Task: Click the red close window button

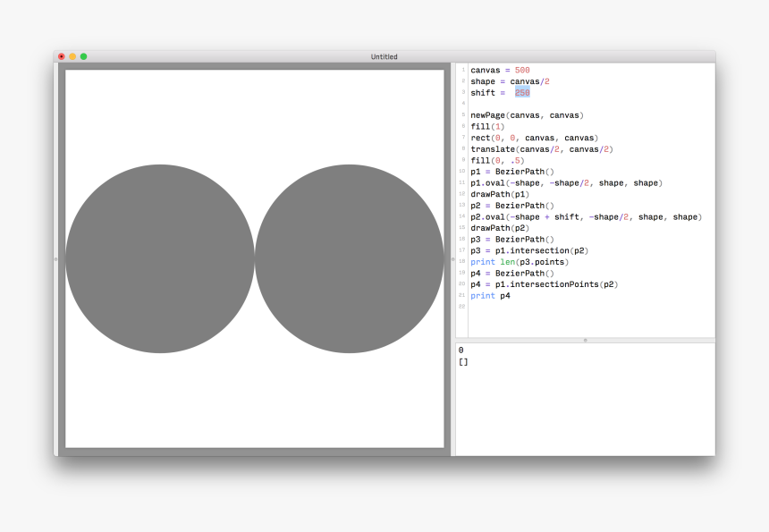Action: [x=62, y=56]
